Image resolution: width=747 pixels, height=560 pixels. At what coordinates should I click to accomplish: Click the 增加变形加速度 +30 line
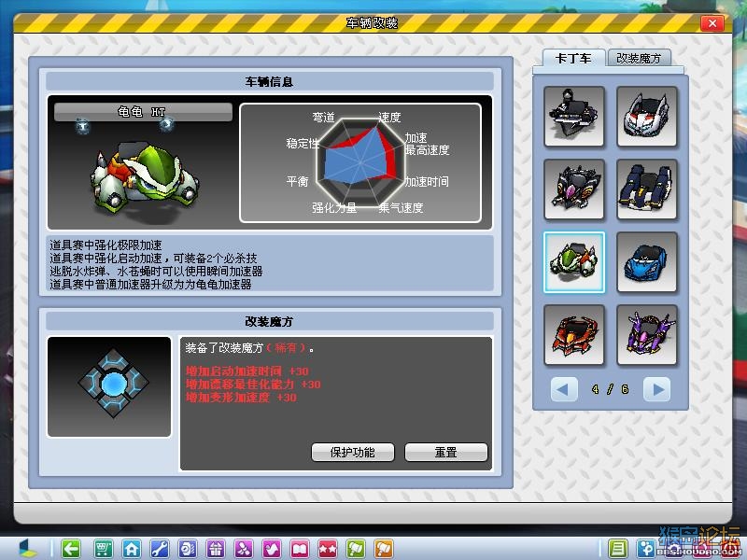241,398
